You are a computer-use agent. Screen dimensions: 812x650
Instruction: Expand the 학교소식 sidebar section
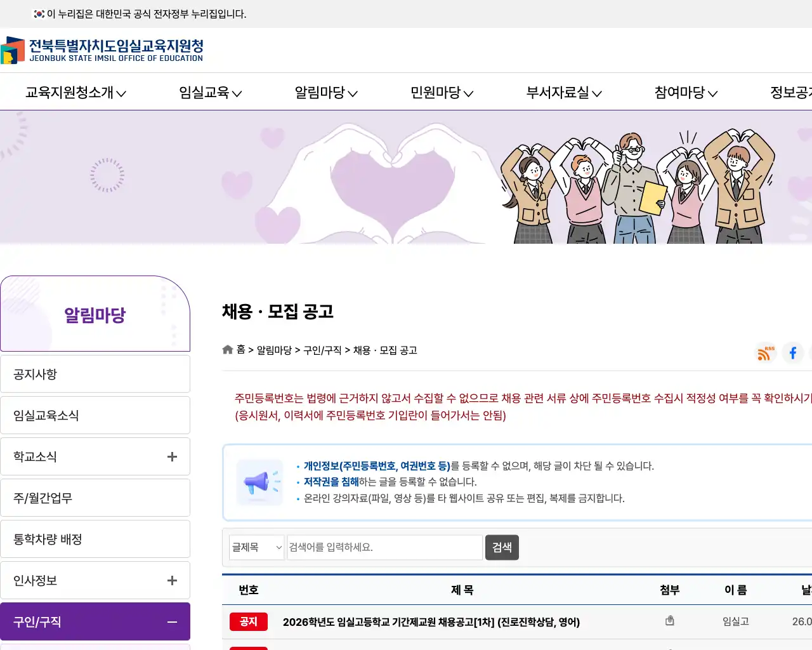click(171, 456)
